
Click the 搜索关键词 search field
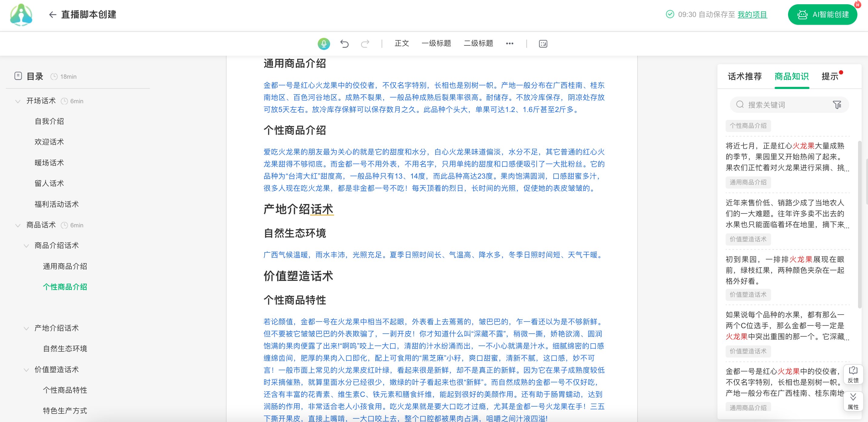tap(789, 105)
